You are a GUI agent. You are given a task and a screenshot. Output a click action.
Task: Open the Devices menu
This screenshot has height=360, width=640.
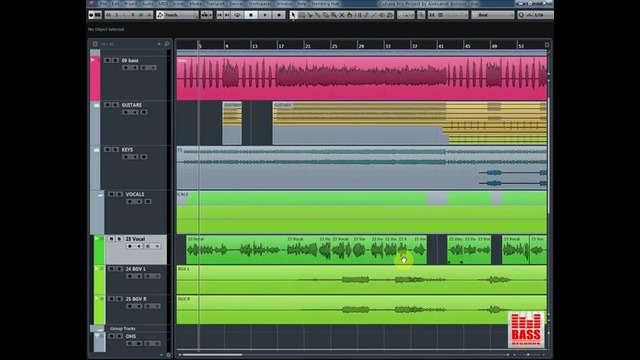236,4
